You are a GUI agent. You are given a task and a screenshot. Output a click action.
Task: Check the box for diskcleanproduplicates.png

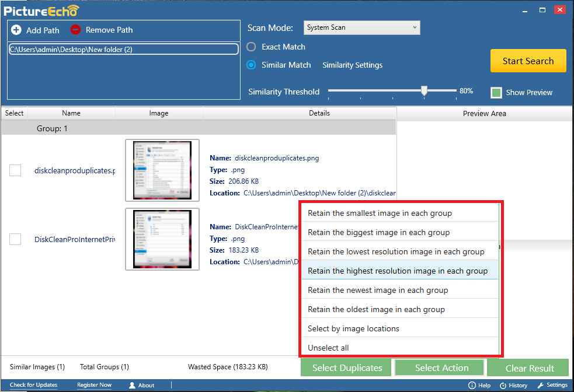point(15,170)
